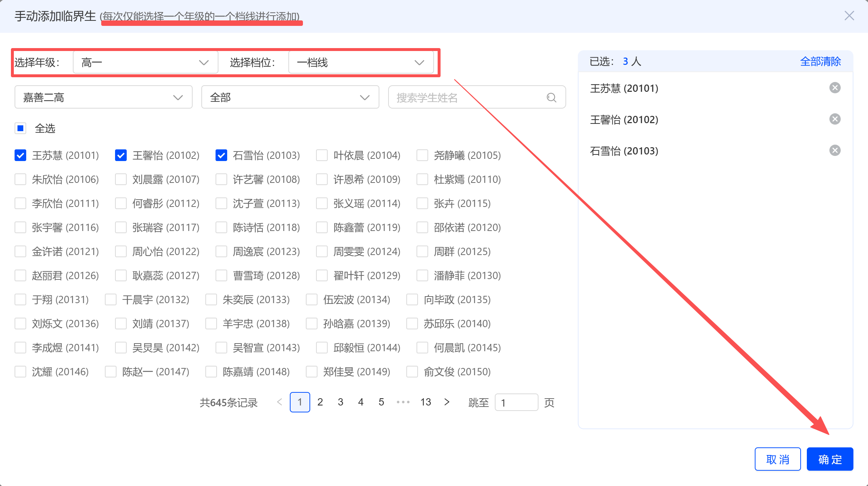Open the school dropdown 嘉善二高
The height and width of the screenshot is (486, 868).
tap(103, 97)
